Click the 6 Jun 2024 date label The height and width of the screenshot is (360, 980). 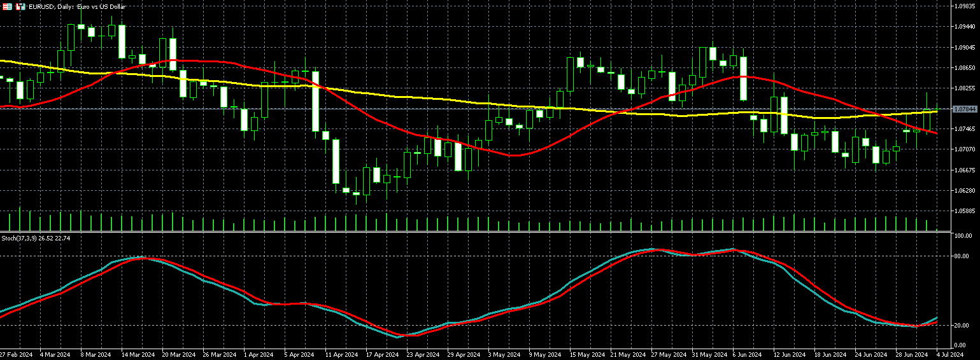pos(746,354)
